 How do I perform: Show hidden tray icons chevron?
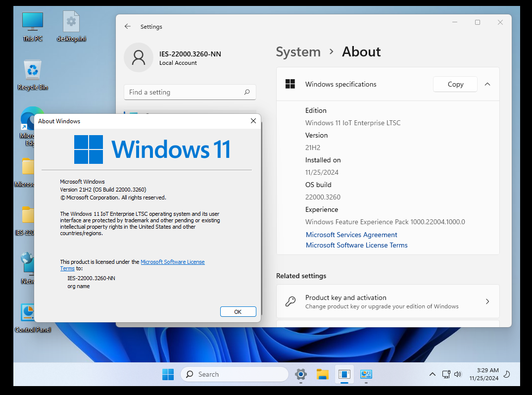[x=432, y=374]
